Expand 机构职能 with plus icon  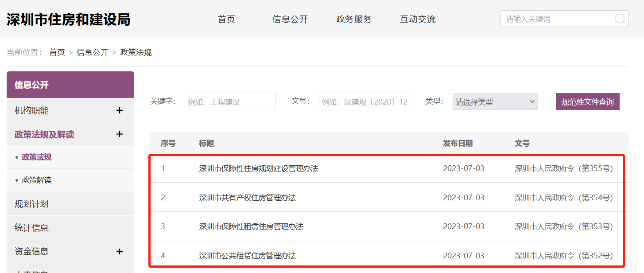tap(119, 110)
